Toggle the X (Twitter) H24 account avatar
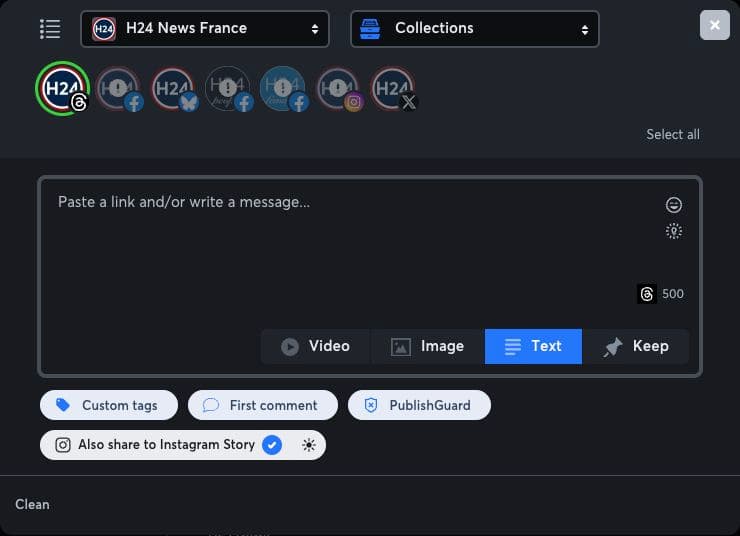The width and height of the screenshot is (740, 536). pos(394,89)
